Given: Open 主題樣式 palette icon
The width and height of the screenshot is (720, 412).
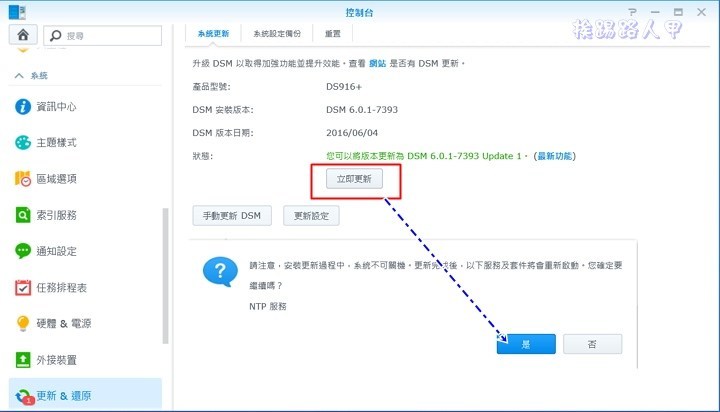Looking at the screenshot, I should click(x=22, y=143).
